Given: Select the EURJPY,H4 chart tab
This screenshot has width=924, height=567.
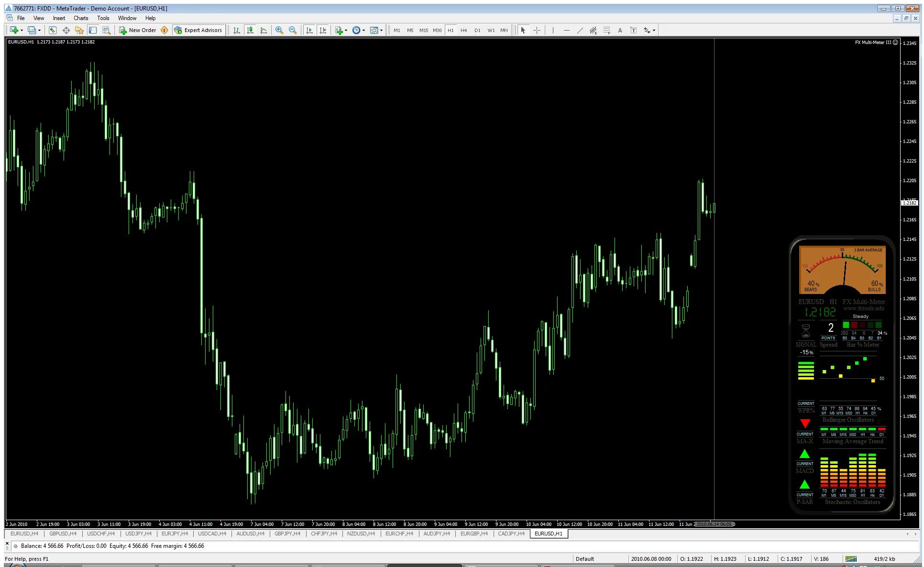Looking at the screenshot, I should click(x=174, y=534).
